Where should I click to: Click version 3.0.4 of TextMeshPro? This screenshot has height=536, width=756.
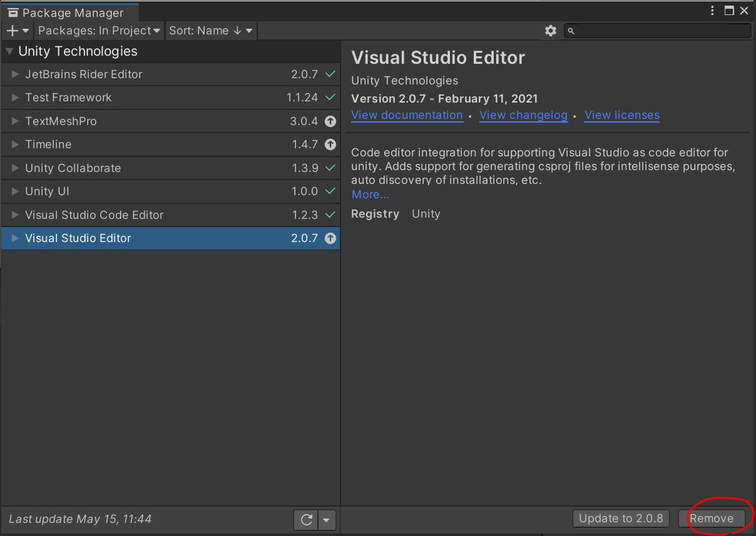pyautogui.click(x=304, y=121)
